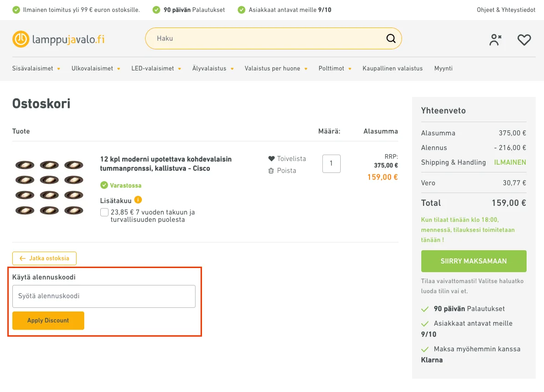Click the Syötä alennuskoodi input field
The width and height of the screenshot is (544, 392).
coord(104,296)
